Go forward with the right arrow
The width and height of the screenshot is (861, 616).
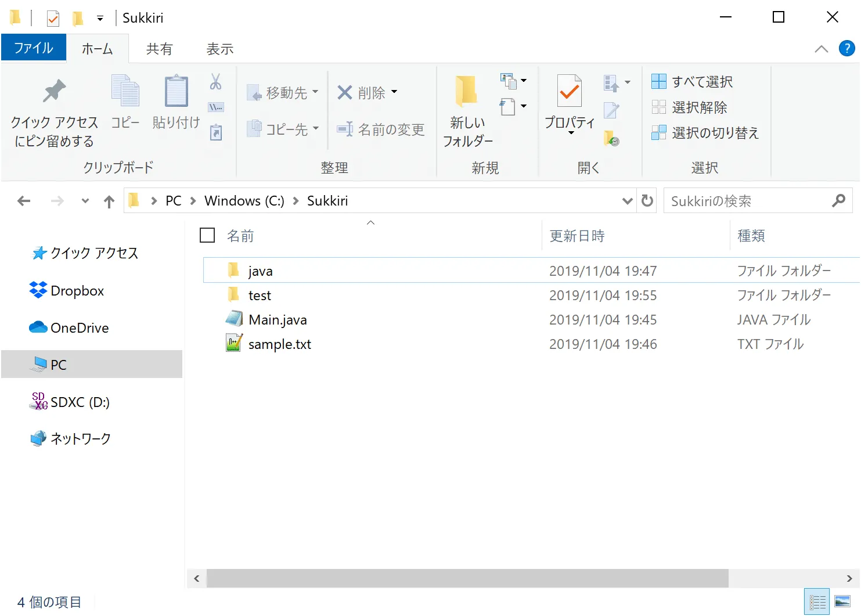coord(57,201)
